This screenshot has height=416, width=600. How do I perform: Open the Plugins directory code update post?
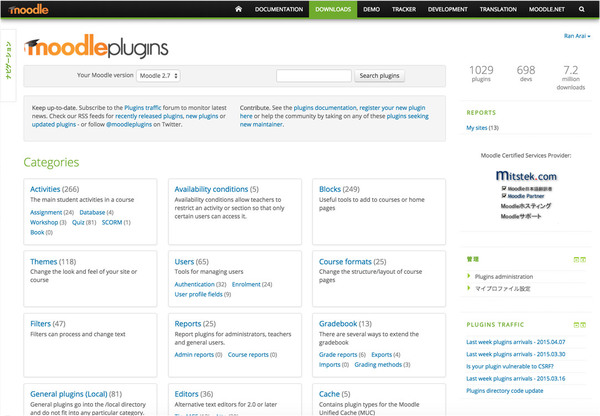505,391
